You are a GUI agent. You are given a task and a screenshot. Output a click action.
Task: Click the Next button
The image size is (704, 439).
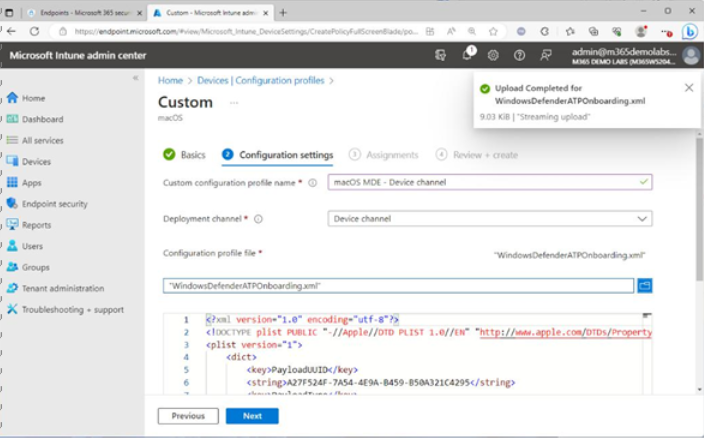click(252, 416)
